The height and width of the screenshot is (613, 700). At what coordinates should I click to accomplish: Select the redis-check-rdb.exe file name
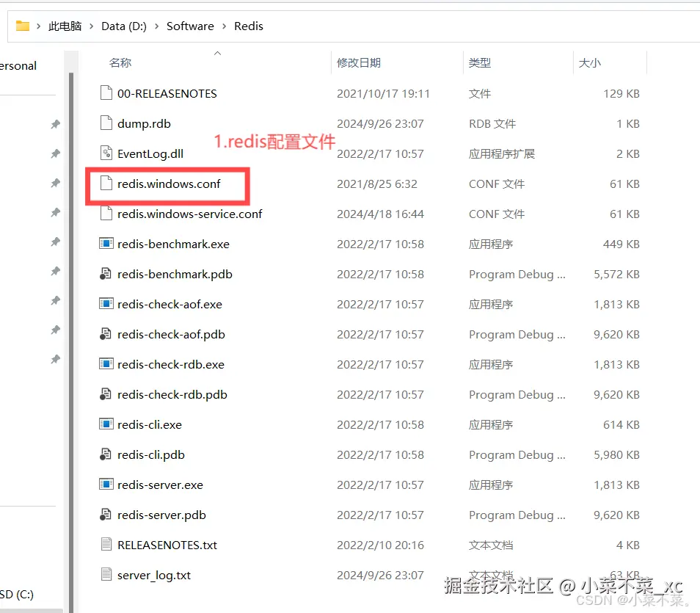pos(170,365)
